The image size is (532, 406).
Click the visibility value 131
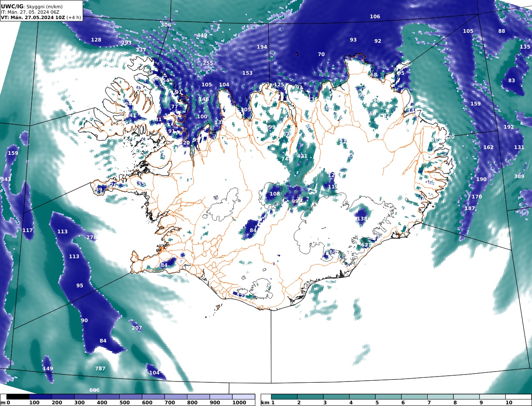pyautogui.click(x=519, y=147)
